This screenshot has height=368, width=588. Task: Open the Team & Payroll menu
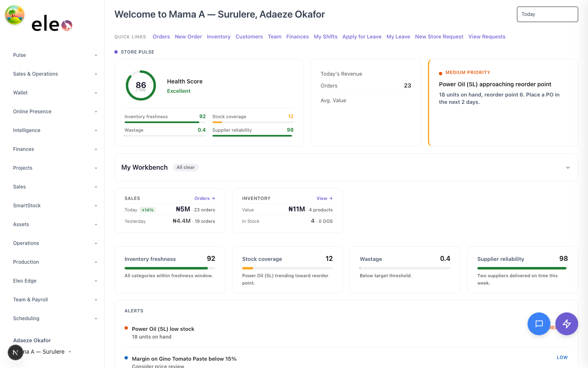pyautogui.click(x=55, y=300)
